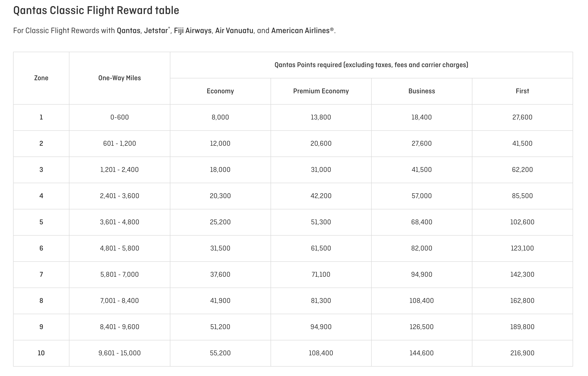The image size is (588, 376).
Task: Click the Qantas Points required header
Action: [371, 65]
